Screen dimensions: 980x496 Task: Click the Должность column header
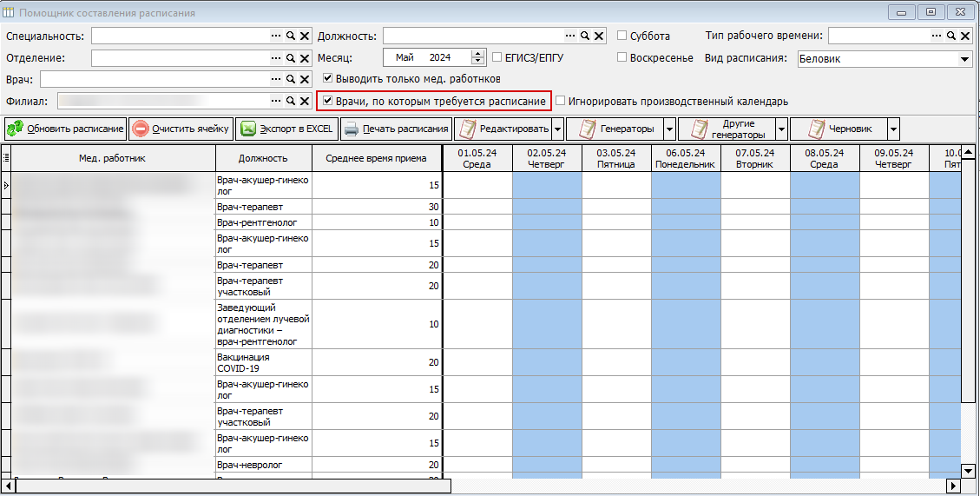pyautogui.click(x=263, y=158)
